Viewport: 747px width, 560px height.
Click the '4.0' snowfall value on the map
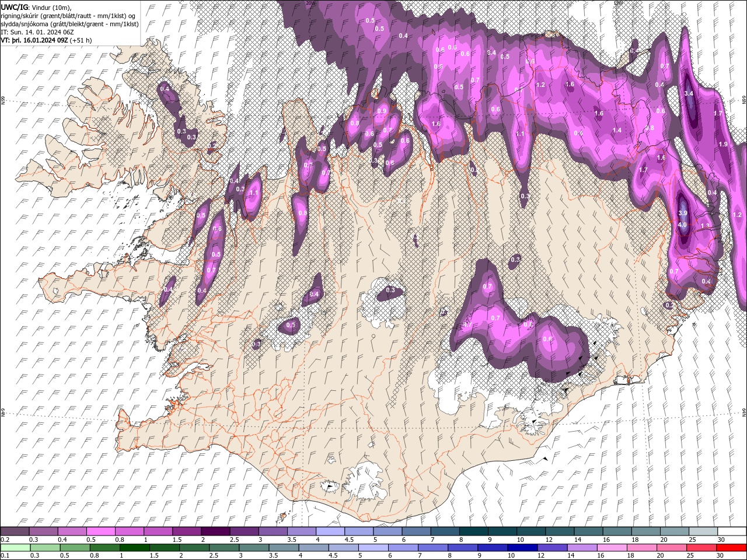pos(682,225)
